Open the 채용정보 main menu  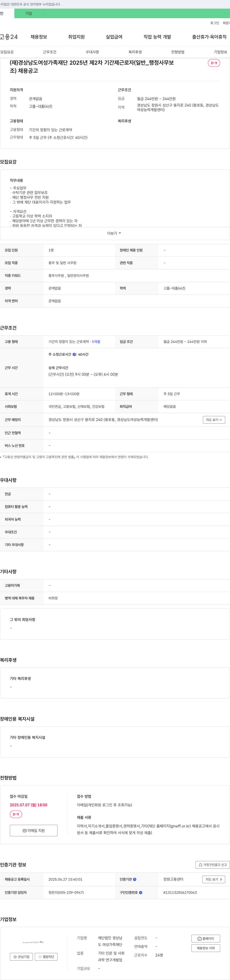click(39, 37)
